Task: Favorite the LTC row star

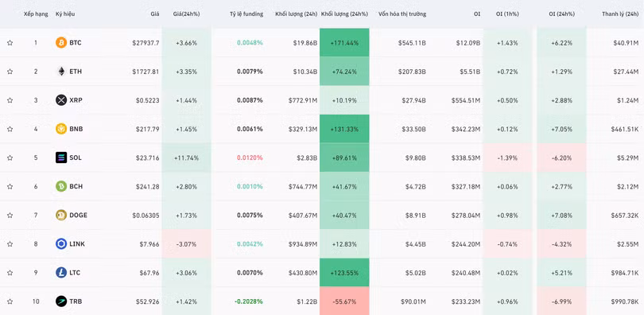Action: pyautogui.click(x=10, y=273)
